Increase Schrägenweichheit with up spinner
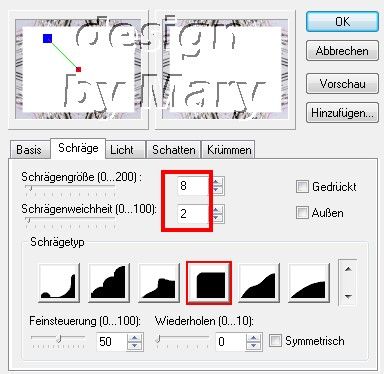384x374 pixels. click(x=217, y=210)
